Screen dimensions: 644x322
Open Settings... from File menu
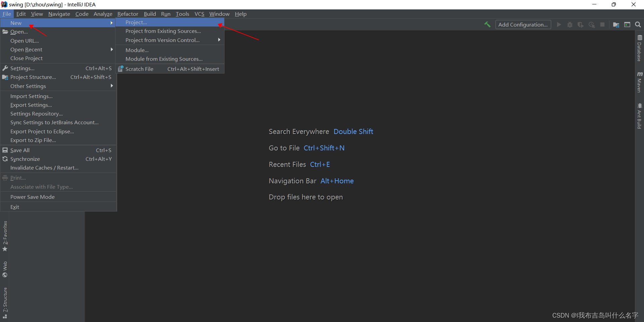coord(58,68)
